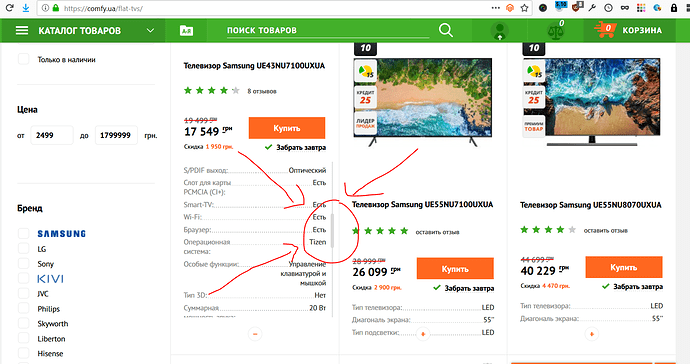Buy the Samsung UE43NU7100UXUA television
This screenshot has height=364, width=690.
coord(287,128)
